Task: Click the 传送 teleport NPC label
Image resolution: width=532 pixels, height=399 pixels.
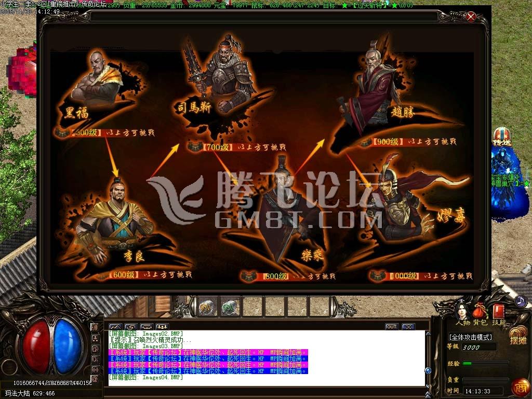Action: coord(502,141)
